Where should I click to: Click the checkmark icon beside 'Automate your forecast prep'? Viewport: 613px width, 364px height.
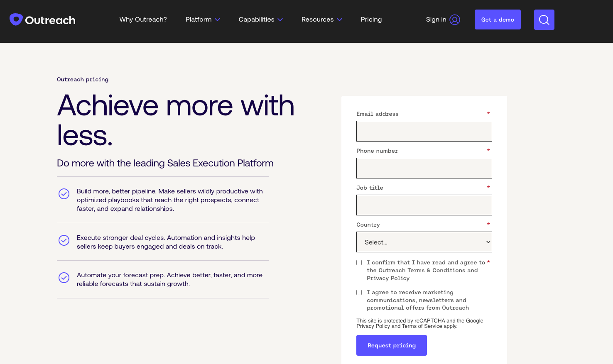64,278
